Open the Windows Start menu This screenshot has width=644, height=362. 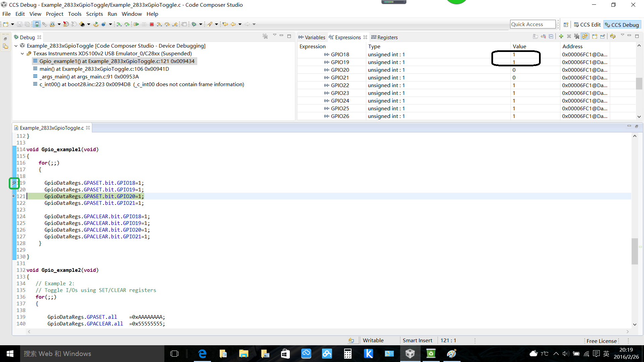10,354
